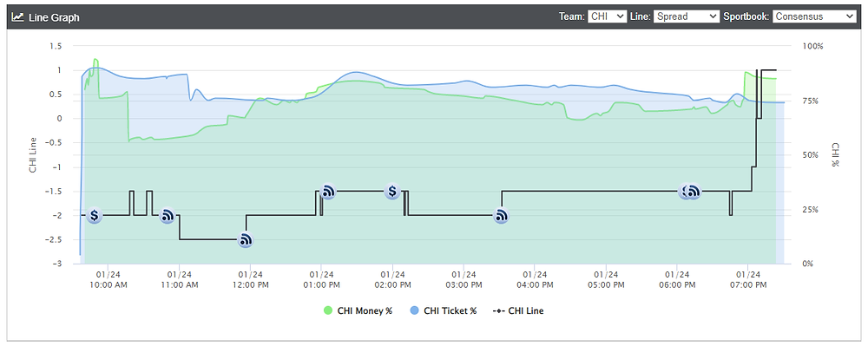Image resolution: width=868 pixels, height=346 pixels.
Task: Click the feed marker between 03:00 and 04:00 PM
Action: pyautogui.click(x=502, y=216)
